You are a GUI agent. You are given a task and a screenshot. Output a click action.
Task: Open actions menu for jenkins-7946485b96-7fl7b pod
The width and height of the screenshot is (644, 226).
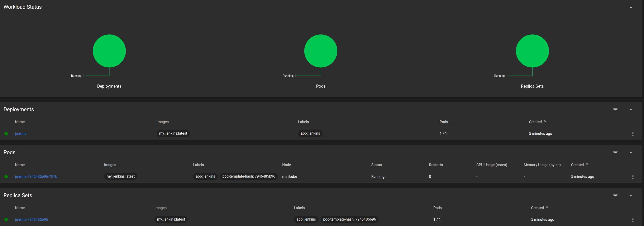pos(633,177)
